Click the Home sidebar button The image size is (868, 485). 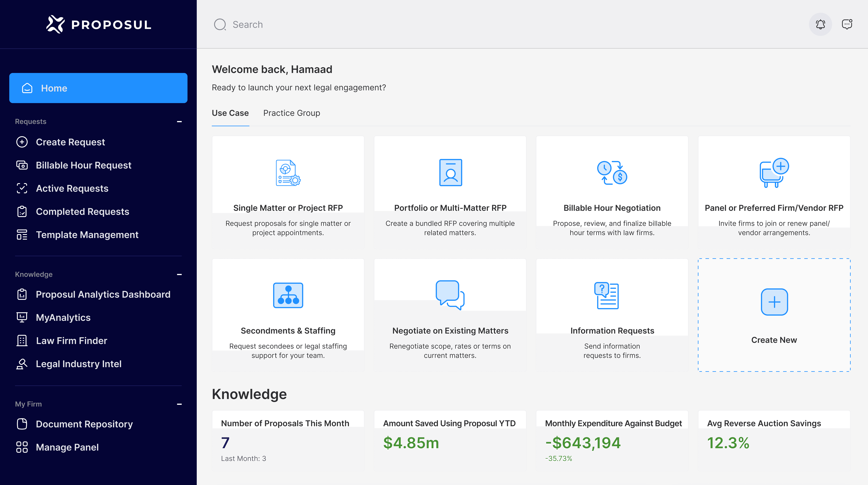point(98,88)
